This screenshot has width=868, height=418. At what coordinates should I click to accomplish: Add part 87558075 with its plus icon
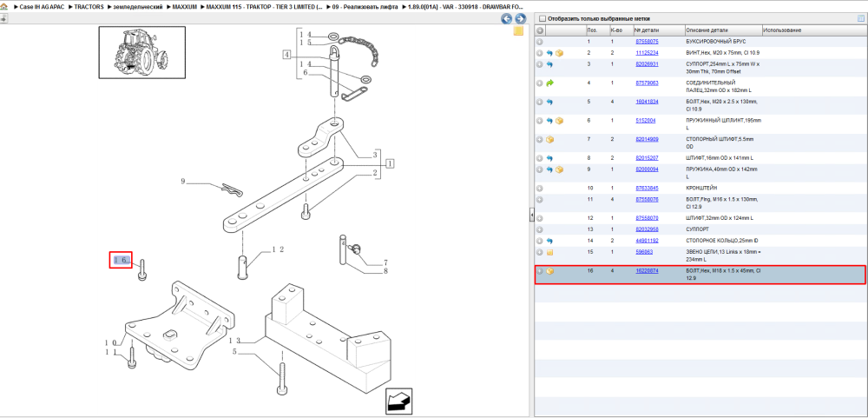tap(540, 42)
